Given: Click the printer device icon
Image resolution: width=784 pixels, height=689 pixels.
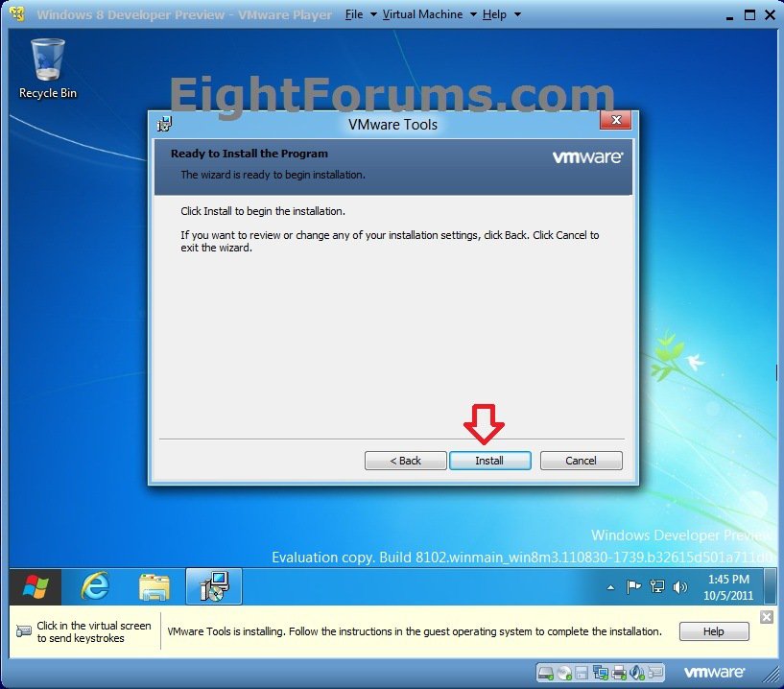Looking at the screenshot, I should point(619,673).
